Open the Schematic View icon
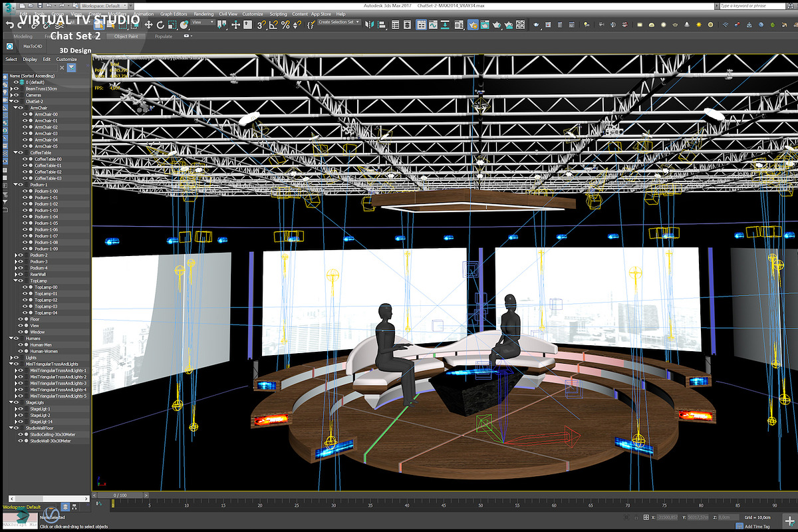 point(445,25)
